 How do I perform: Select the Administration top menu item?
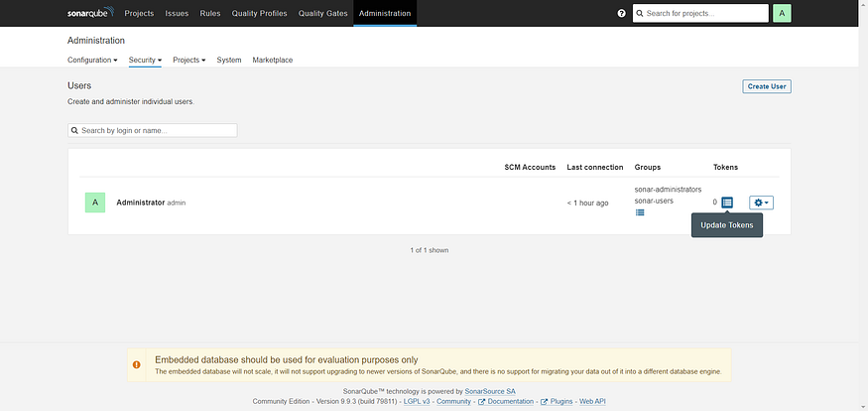(x=385, y=13)
